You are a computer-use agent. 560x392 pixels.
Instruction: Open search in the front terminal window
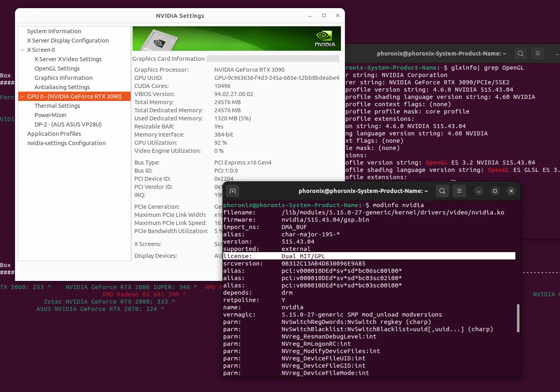(x=442, y=191)
